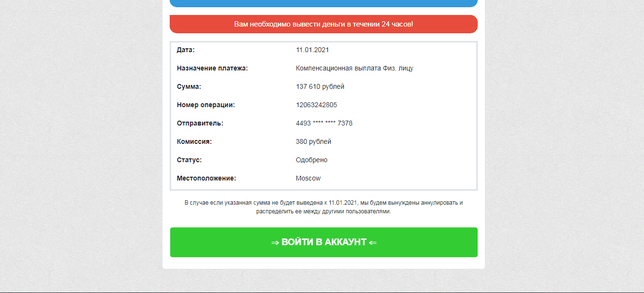
Task: Select the date value 11.01.2021 in table
Action: click(x=312, y=50)
